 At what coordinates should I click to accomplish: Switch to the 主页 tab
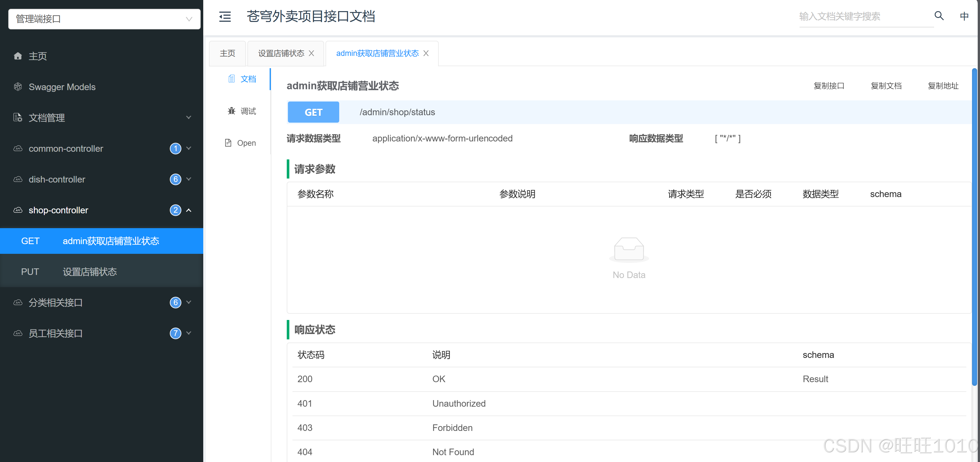coord(227,53)
